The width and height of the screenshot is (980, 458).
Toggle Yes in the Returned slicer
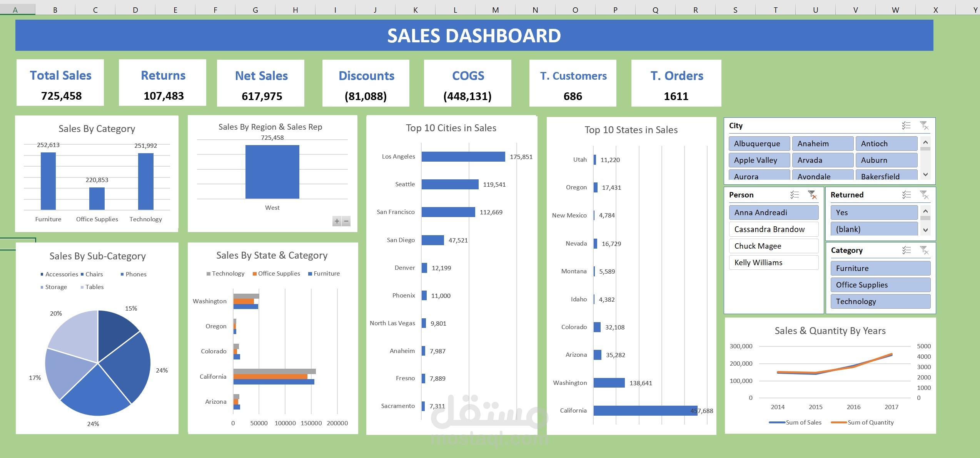point(874,212)
